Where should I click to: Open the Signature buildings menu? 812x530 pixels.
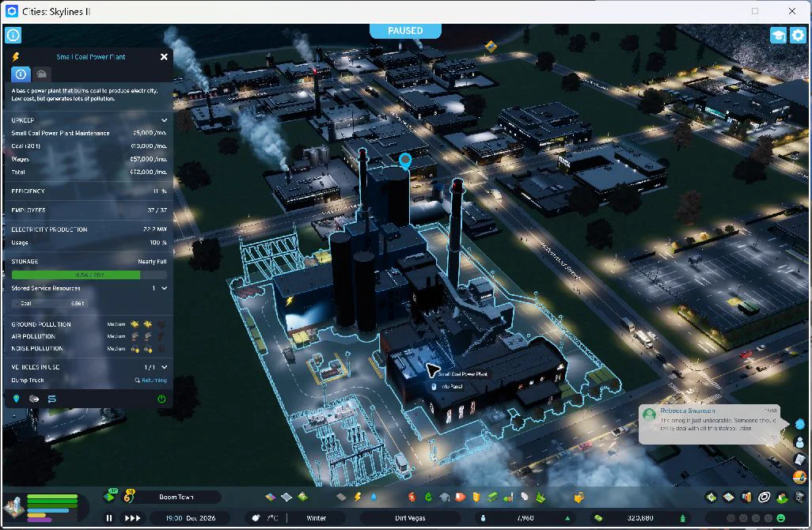point(303,498)
